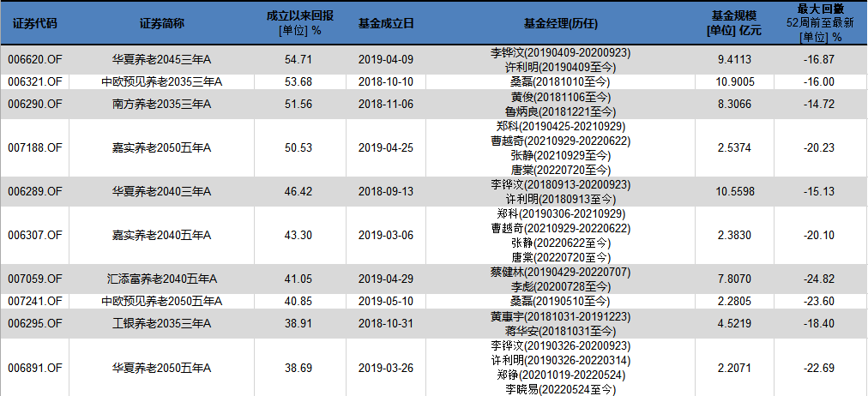Select fund code 006321.OF

point(35,81)
